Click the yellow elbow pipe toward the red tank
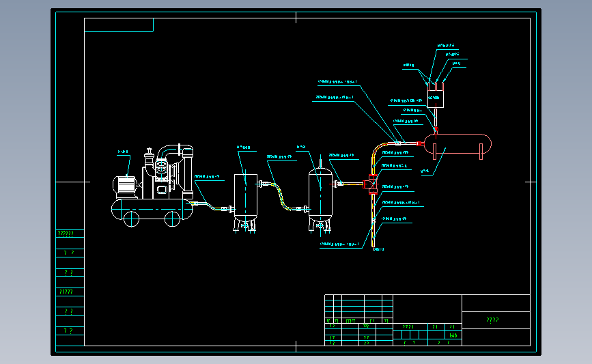 click(380, 151)
